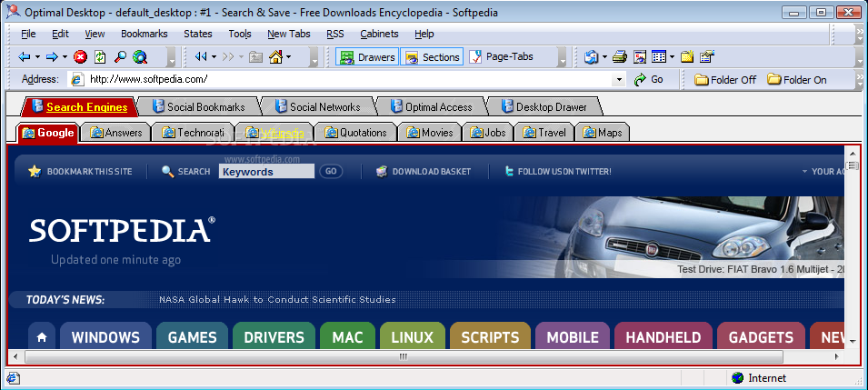Click the home icon tab on Softpedia

pos(42,336)
